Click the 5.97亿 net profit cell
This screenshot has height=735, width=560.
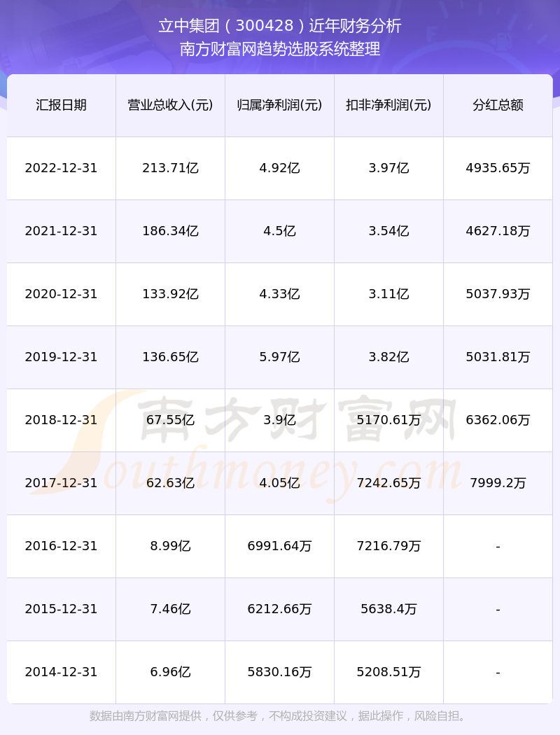click(279, 357)
